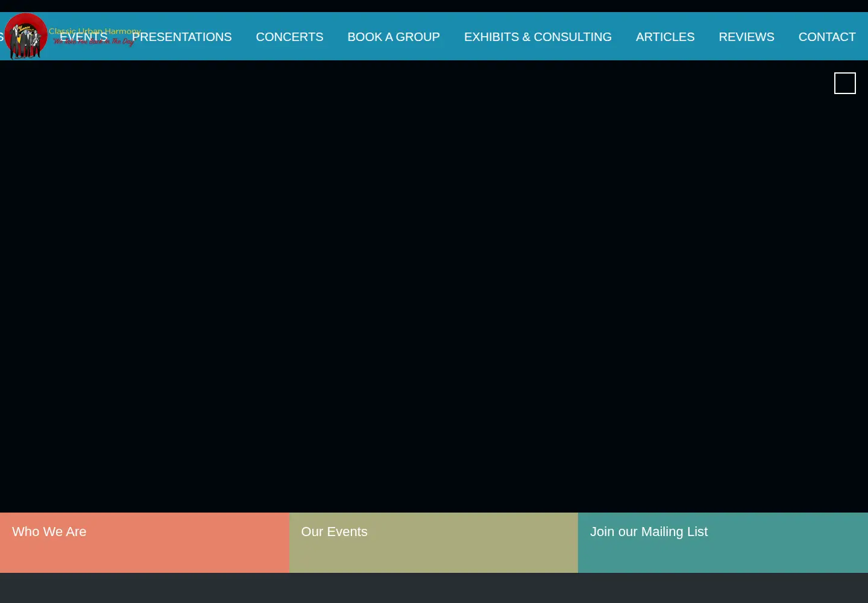The height and width of the screenshot is (603, 868).
Task: Open the REVIEWS page
Action: (746, 37)
